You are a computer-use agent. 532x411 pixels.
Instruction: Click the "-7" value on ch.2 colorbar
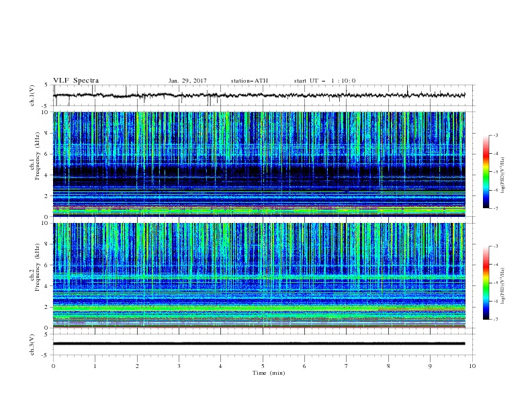pyautogui.click(x=495, y=320)
